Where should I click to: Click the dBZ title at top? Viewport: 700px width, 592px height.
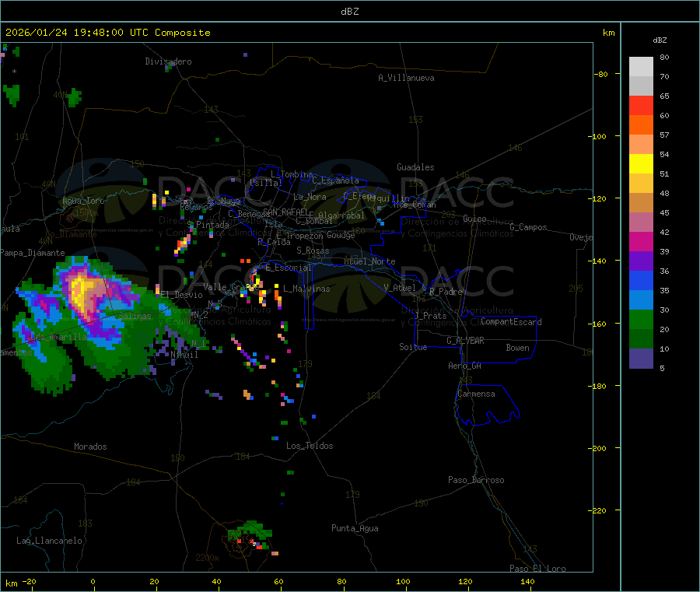point(349,12)
